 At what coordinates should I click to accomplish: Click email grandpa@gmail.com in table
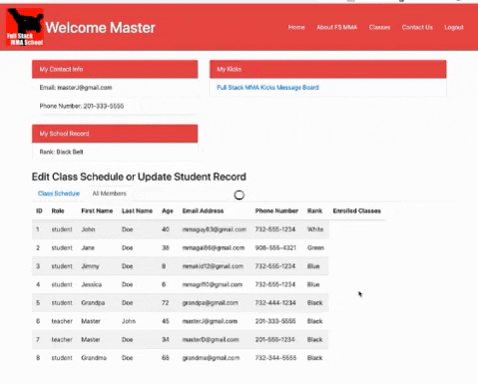(x=210, y=303)
